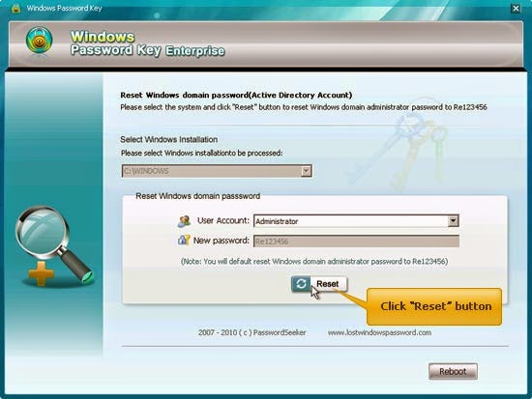The image size is (532, 399).
Task: Select the Administrator user account field
Action: pos(356,221)
